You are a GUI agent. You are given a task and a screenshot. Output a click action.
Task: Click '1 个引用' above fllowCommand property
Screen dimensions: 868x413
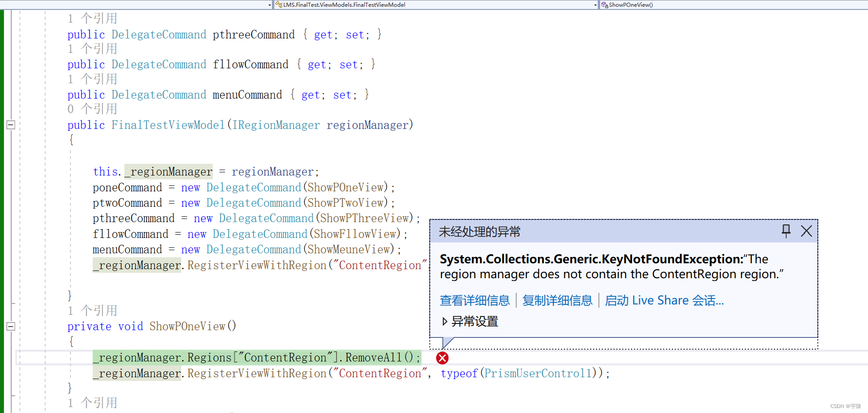[93, 49]
